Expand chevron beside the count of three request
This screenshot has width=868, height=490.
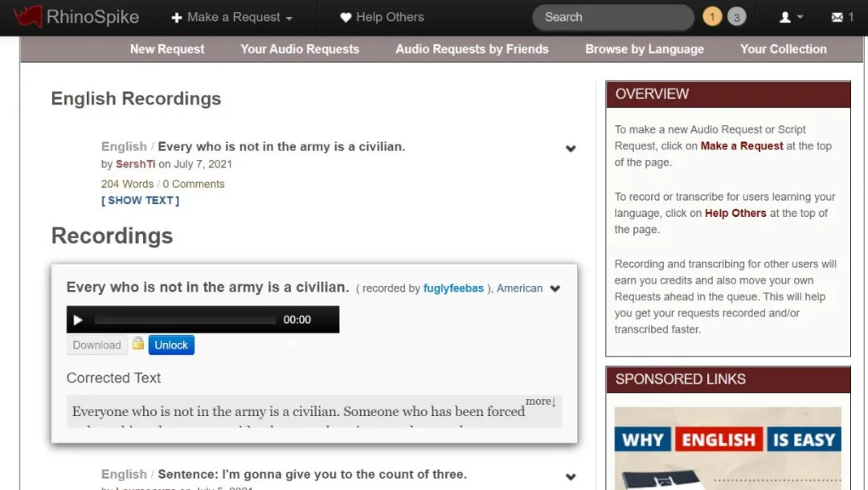click(571, 476)
